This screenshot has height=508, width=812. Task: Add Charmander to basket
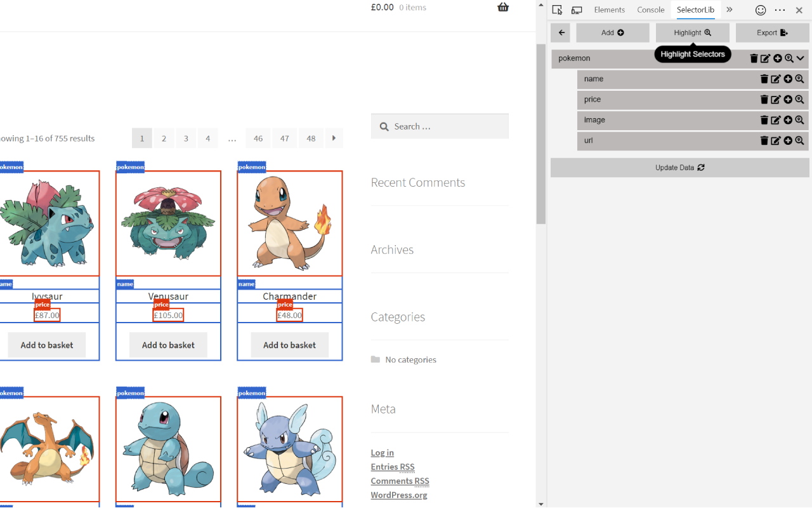click(x=289, y=345)
